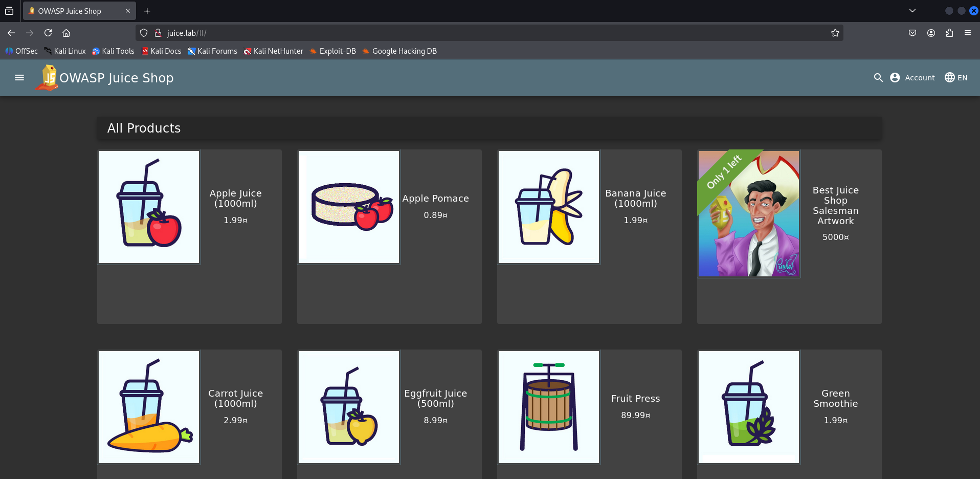Open the product search magnifier
Screen dimensions: 980x479
tap(878, 78)
